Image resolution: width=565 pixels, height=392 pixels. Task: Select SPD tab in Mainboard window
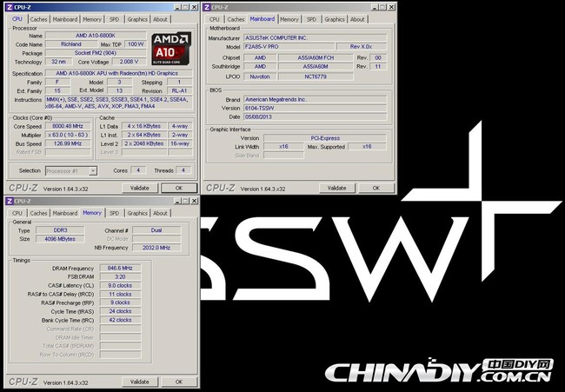(x=311, y=19)
